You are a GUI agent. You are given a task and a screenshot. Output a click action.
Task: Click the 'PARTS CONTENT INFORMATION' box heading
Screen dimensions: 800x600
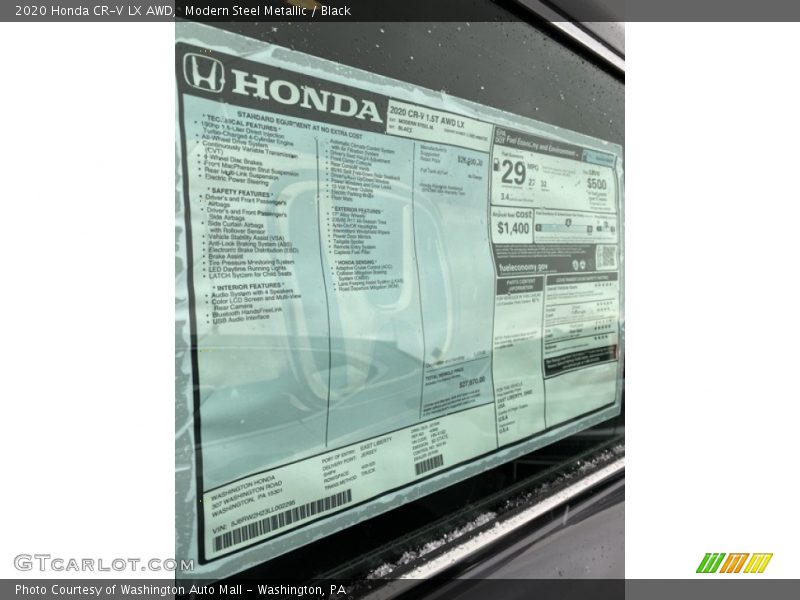521,285
